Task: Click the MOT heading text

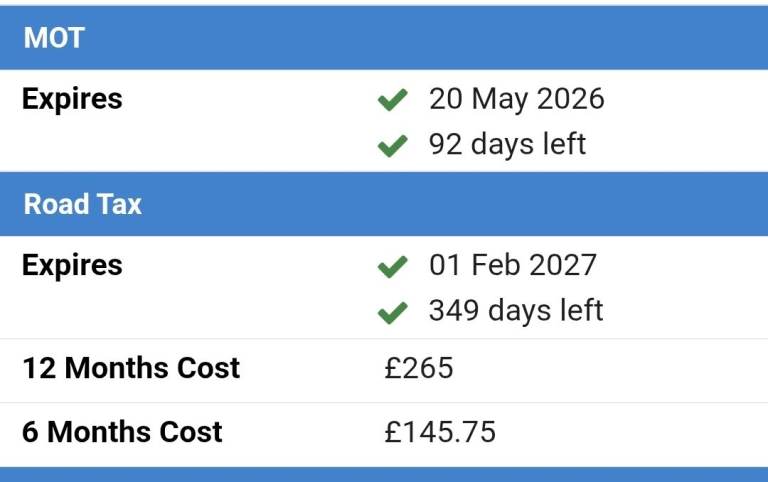Action: pos(54,38)
